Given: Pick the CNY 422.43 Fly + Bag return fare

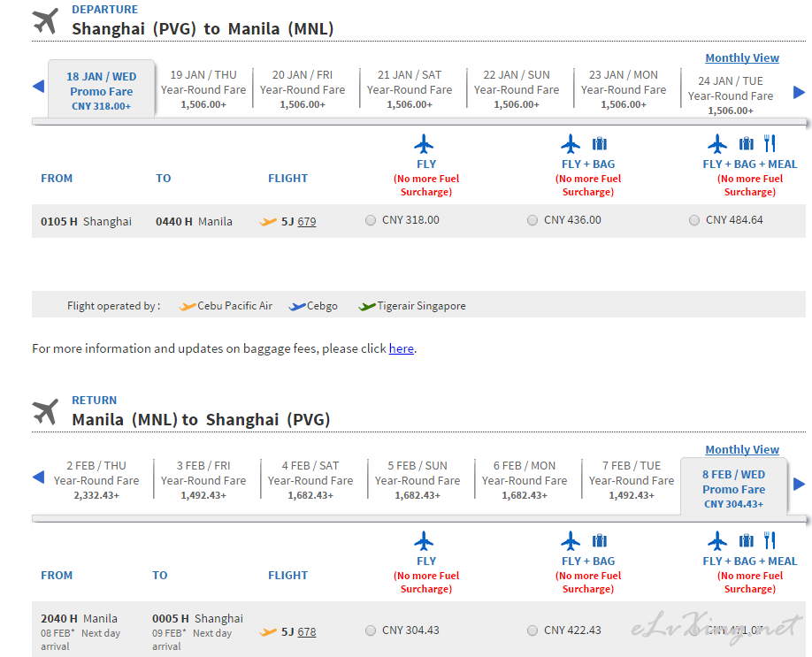Looking at the screenshot, I should pyautogui.click(x=532, y=630).
